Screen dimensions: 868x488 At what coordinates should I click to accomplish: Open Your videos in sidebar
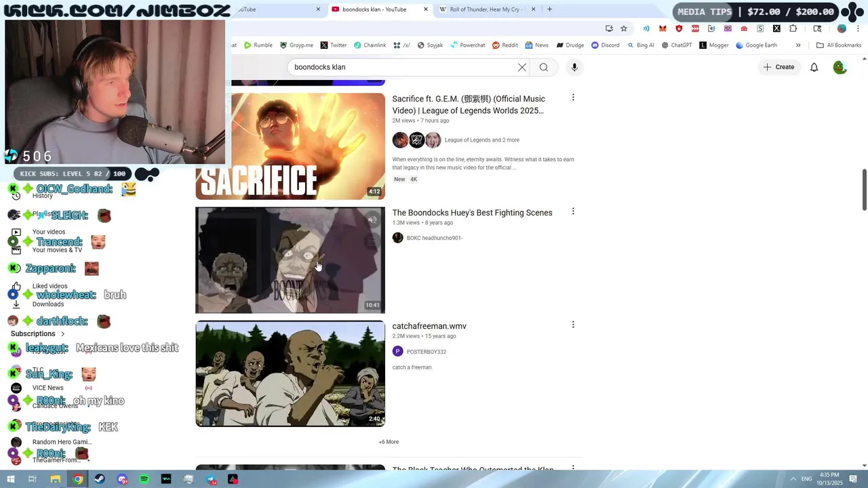click(x=49, y=232)
